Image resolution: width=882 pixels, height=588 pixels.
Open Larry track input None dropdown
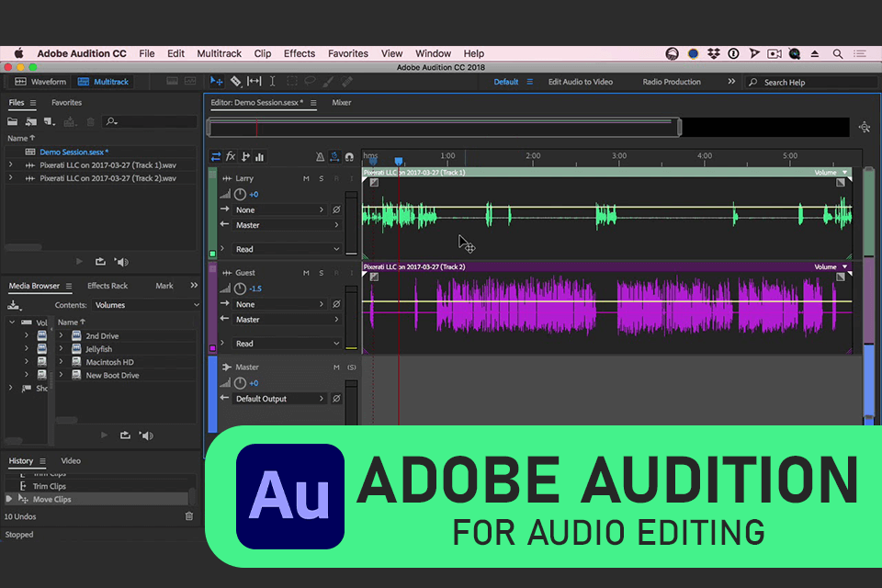pos(280,209)
